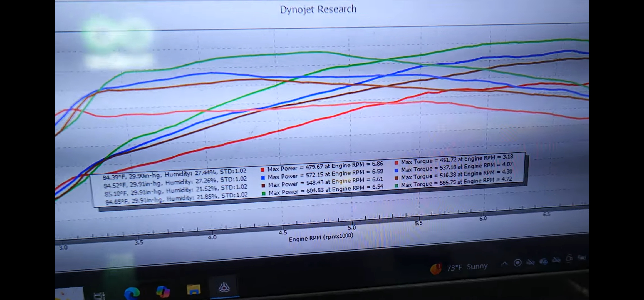This screenshot has height=300, width=644.
Task: Click the '84.52°F, 29.91in-hg' conditions line
Action: [175, 182]
